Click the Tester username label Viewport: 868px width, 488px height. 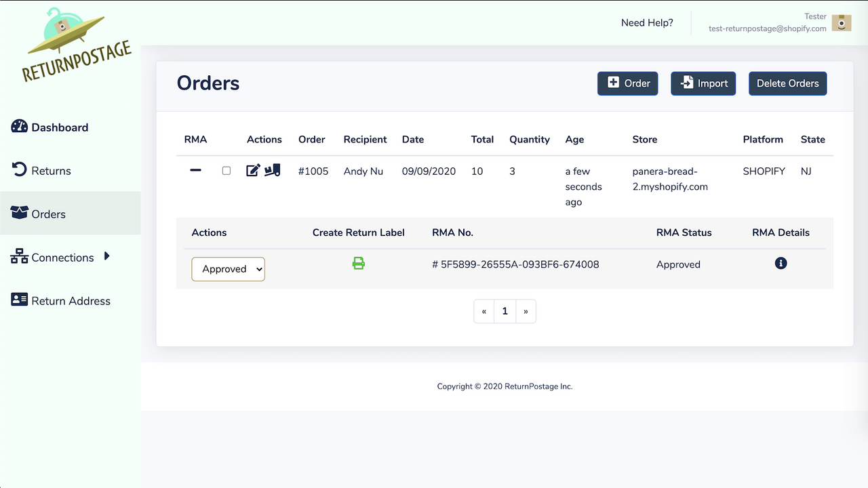click(x=815, y=16)
